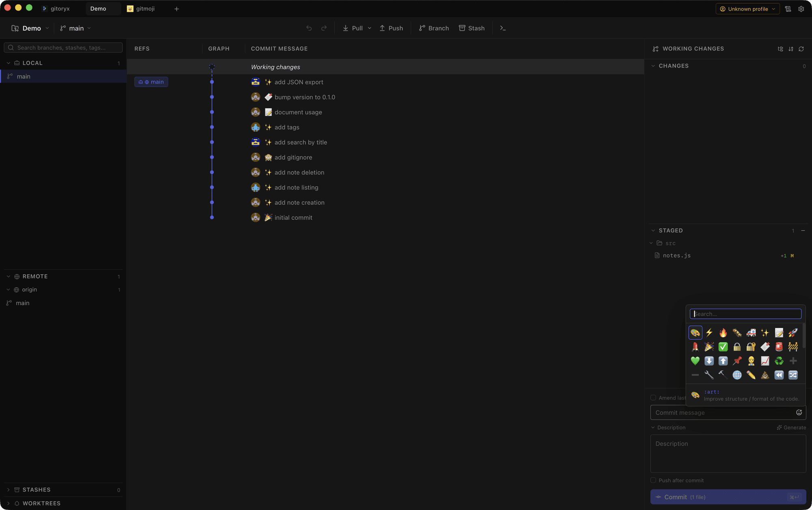Pick the fire gitmoji
This screenshot has height=510, width=812.
click(x=723, y=333)
